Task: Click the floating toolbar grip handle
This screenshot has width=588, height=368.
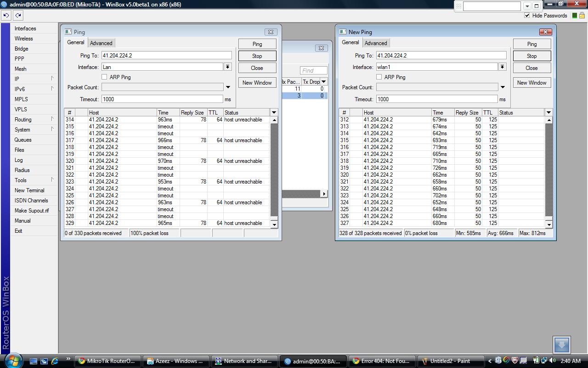Action: (x=458, y=6)
